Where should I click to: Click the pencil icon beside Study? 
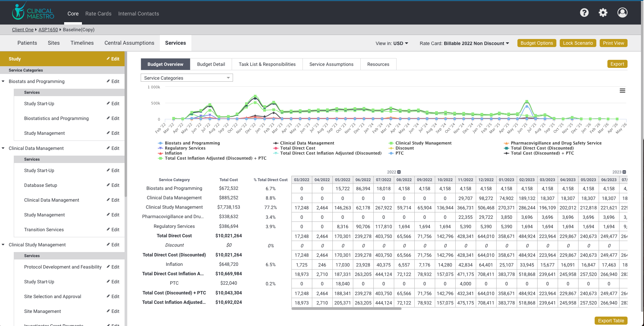coord(108,59)
